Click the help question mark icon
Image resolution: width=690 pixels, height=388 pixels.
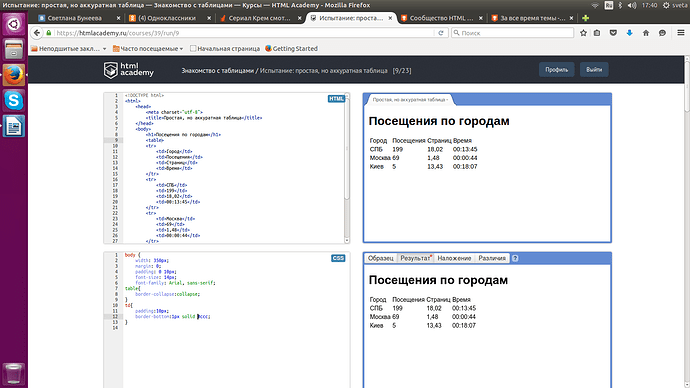[515, 258]
